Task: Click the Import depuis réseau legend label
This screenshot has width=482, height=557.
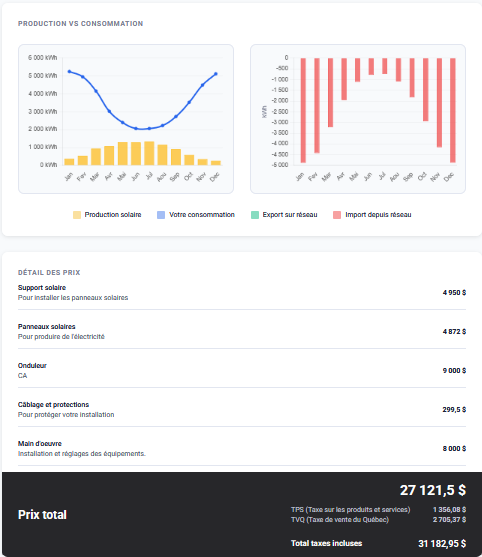Action: click(378, 215)
